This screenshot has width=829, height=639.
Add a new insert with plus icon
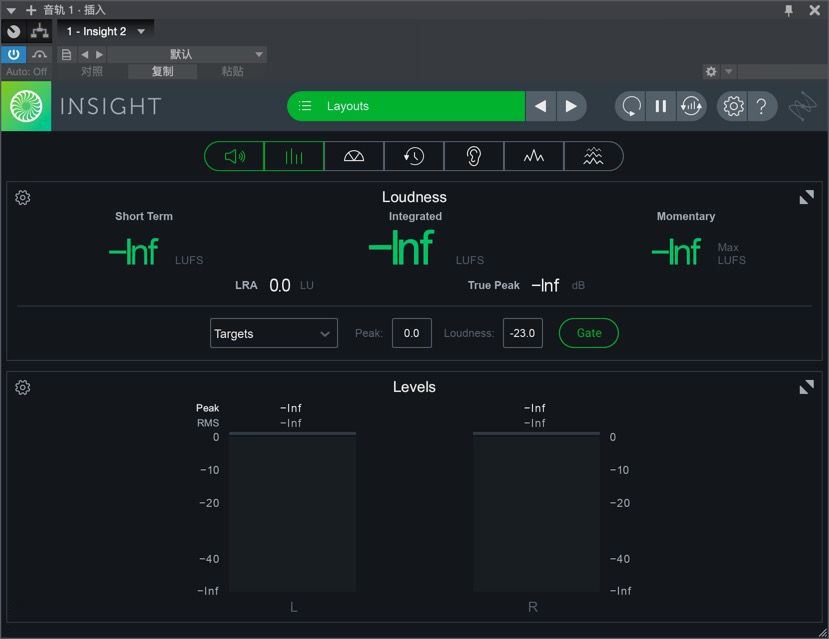click(x=31, y=10)
